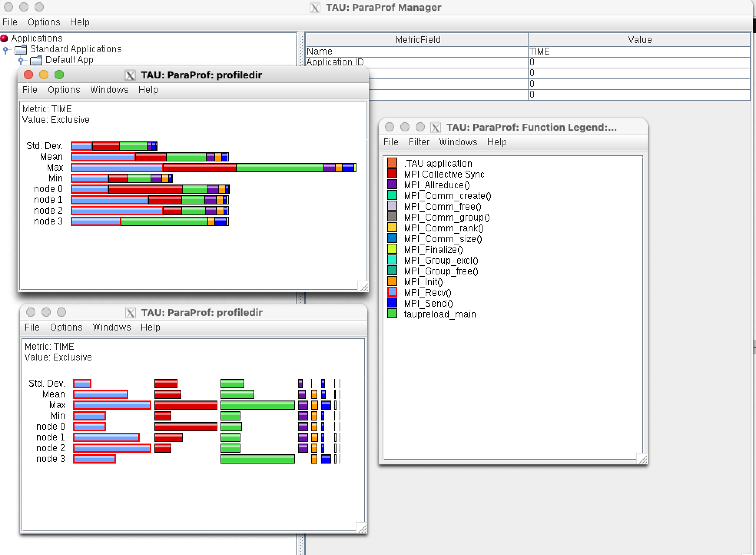The width and height of the screenshot is (756, 555).
Task: Click the MPI_Allreduce() legend entry
Action: tap(437, 185)
